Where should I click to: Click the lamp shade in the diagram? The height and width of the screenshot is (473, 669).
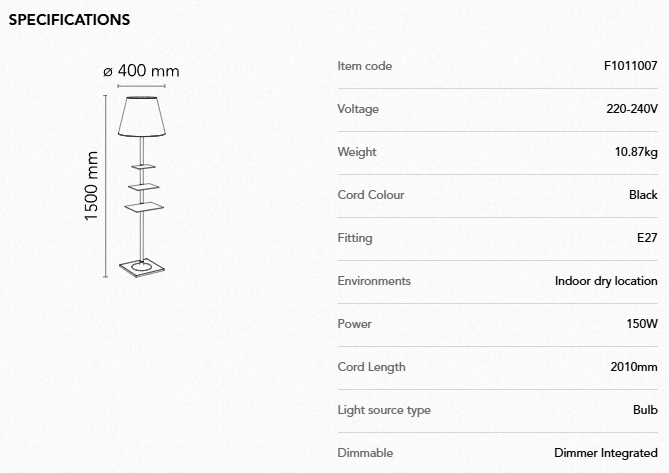point(141,115)
